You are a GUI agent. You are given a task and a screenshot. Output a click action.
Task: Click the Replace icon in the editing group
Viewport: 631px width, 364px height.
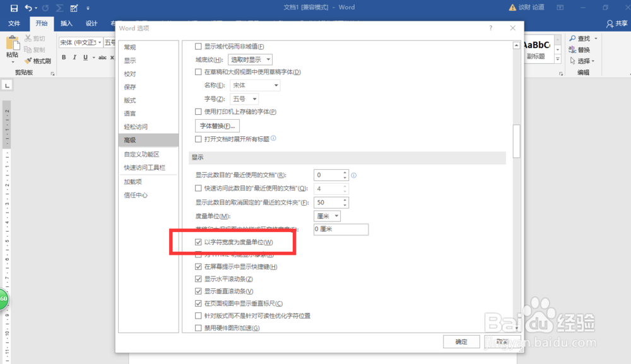pos(572,49)
